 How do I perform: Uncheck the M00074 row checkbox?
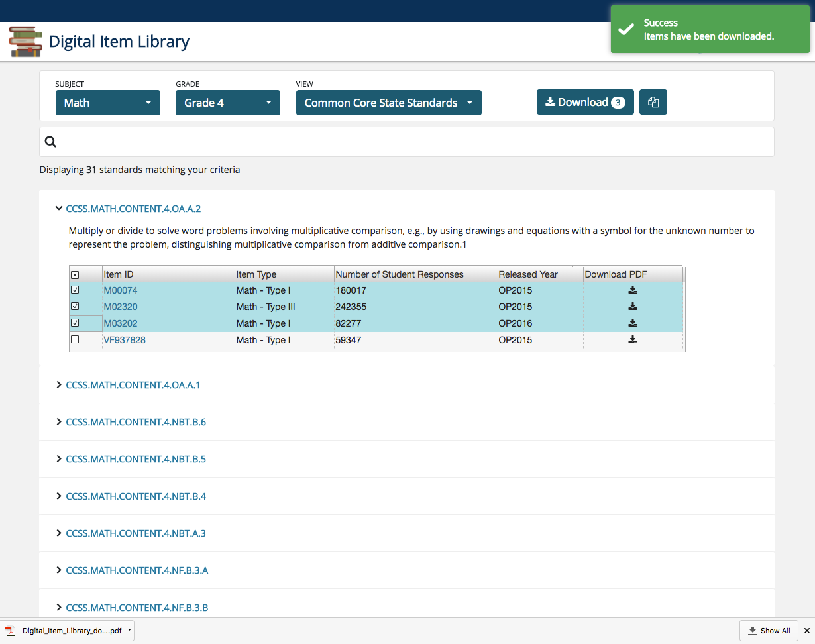click(x=75, y=290)
